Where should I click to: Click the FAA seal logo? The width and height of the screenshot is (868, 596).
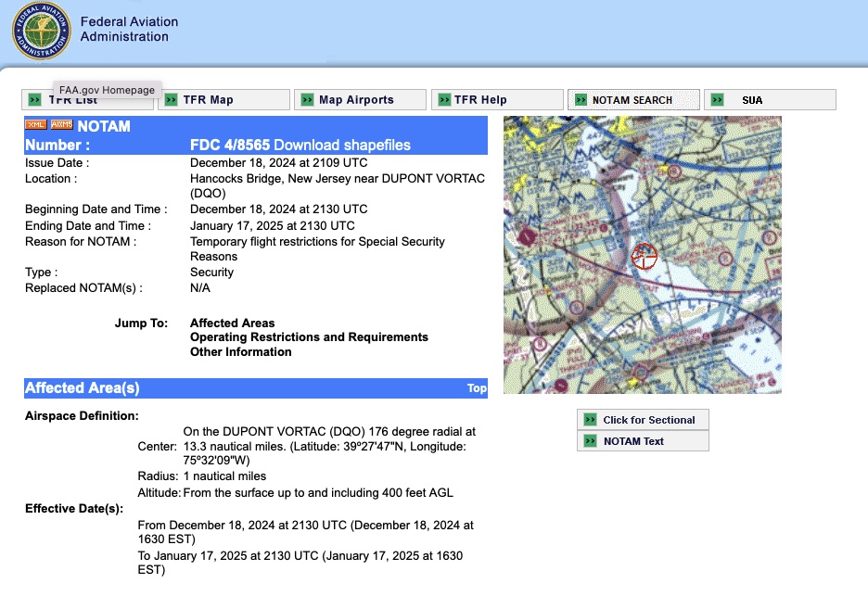click(40, 30)
